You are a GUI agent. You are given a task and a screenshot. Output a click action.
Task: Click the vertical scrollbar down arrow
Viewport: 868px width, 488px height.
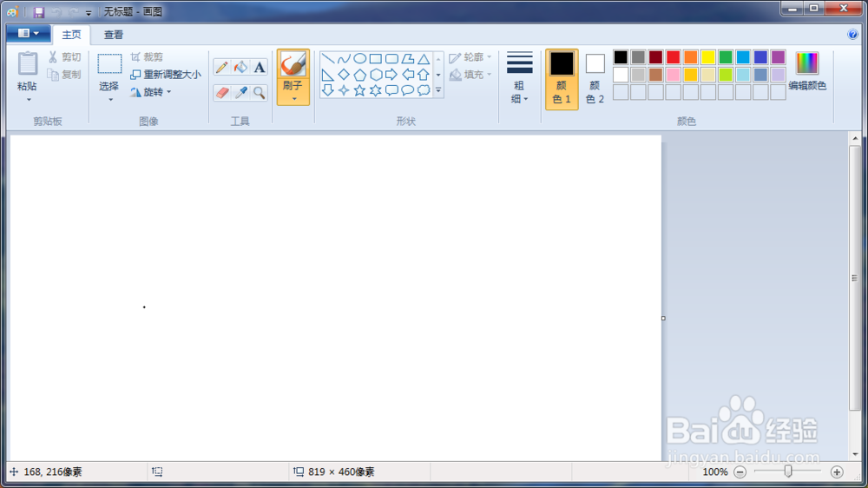(x=855, y=454)
